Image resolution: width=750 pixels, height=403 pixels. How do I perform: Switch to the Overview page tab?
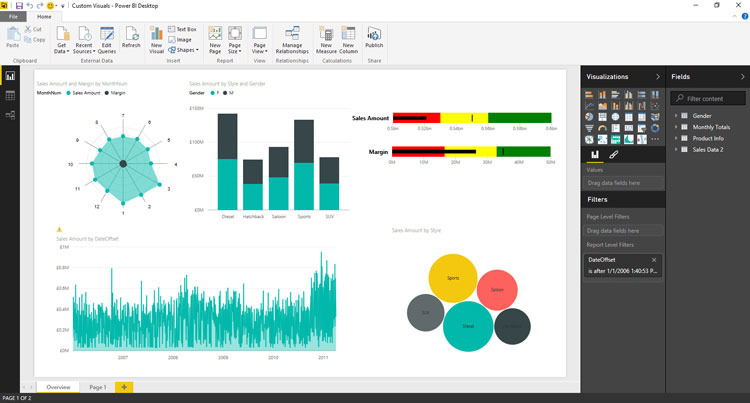point(58,387)
